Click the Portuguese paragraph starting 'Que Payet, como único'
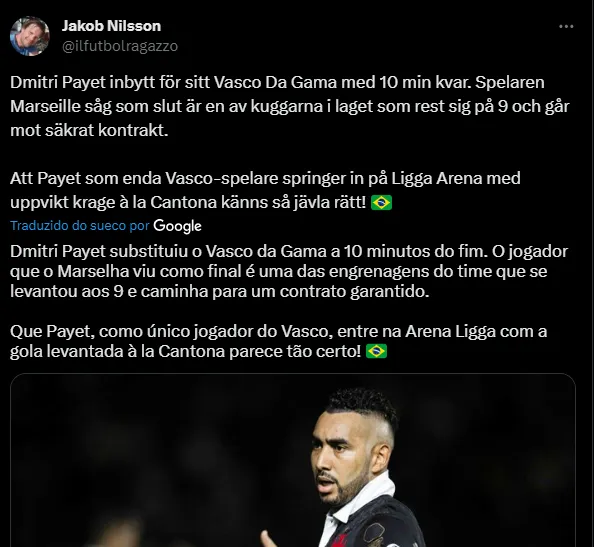This screenshot has width=594, height=547. click(x=278, y=341)
